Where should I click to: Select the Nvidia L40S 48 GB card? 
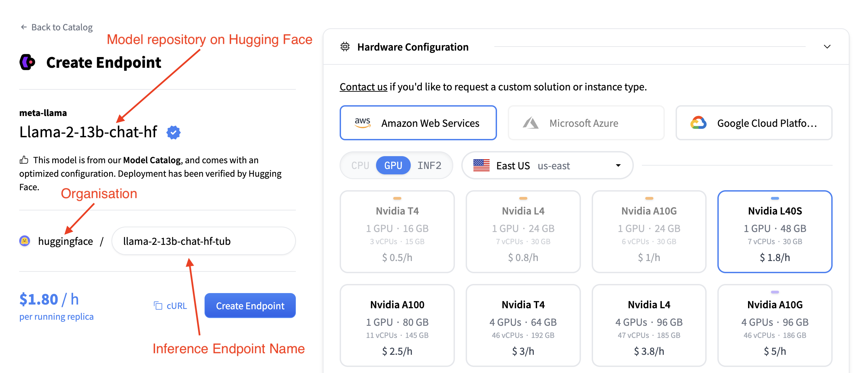tap(775, 232)
